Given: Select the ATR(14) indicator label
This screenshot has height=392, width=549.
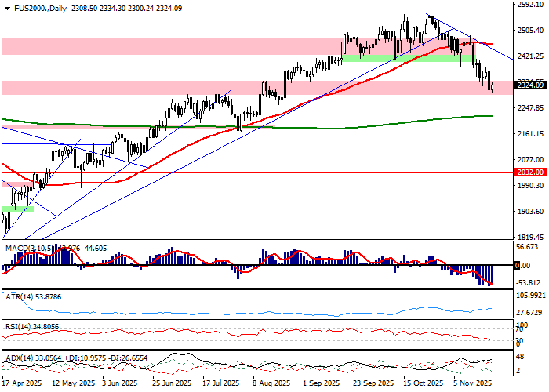Looking at the screenshot, I should click(17, 297).
